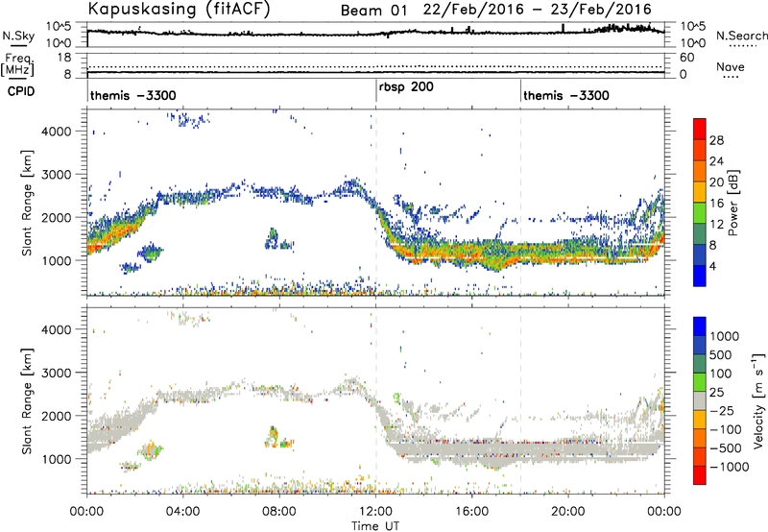768x532 pixels.
Task: Click the 08:00 time axis tick label
Action: coord(279,512)
